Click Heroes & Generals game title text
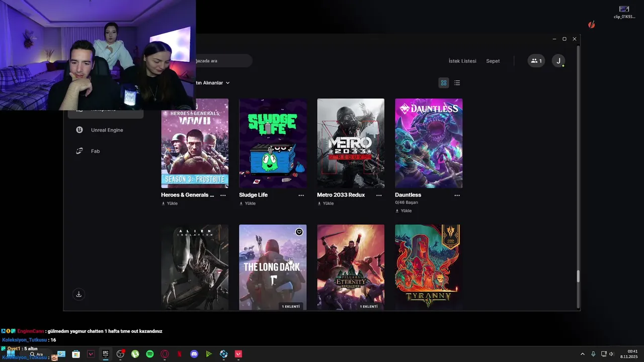The height and width of the screenshot is (362, 644). (x=187, y=195)
